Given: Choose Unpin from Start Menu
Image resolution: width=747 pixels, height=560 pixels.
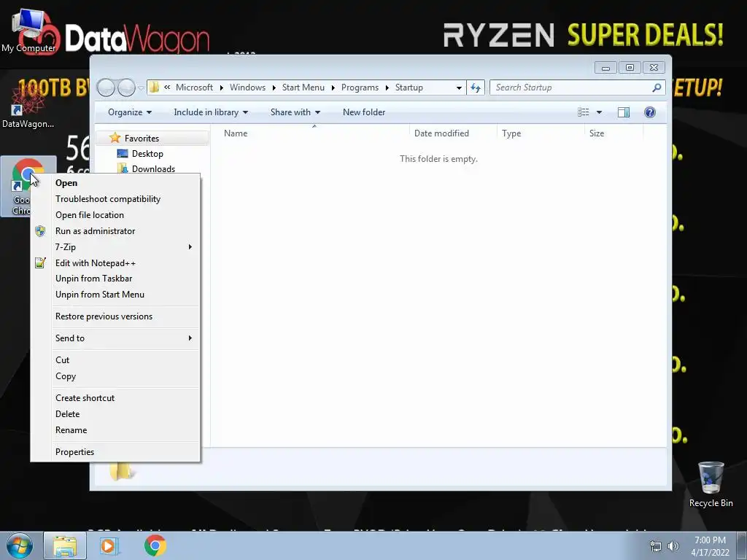Looking at the screenshot, I should tap(115, 295).
